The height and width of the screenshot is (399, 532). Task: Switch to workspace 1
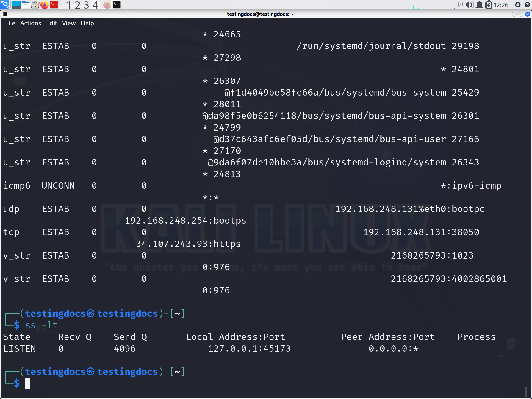point(68,5)
